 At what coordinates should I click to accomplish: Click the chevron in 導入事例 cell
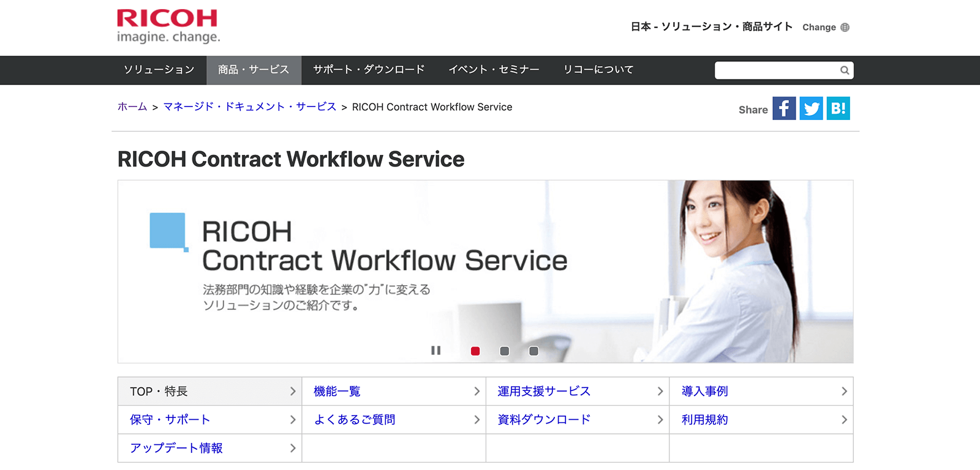(844, 391)
